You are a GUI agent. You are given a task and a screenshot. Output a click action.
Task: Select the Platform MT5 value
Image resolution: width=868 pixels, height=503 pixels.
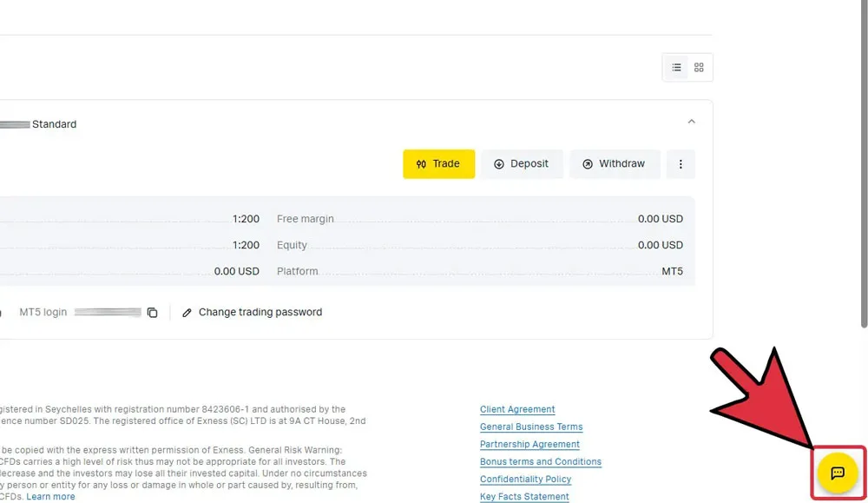(672, 271)
